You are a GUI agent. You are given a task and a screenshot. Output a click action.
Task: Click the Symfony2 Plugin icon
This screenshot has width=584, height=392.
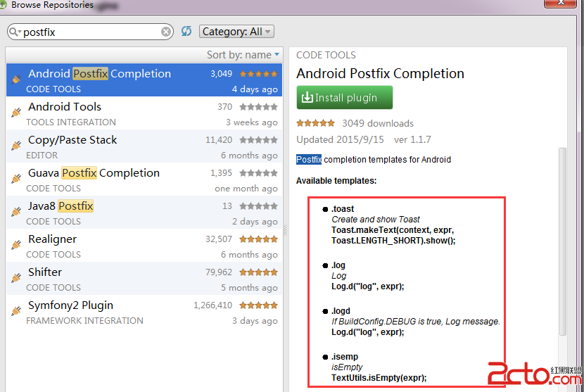(16, 311)
